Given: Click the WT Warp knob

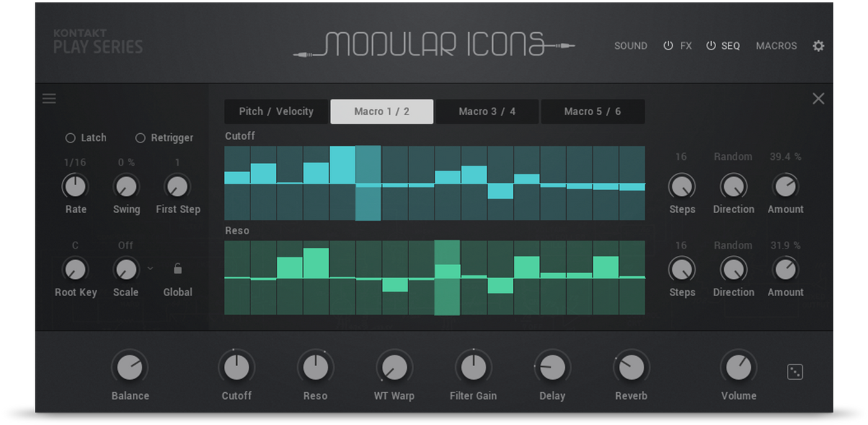Looking at the screenshot, I should point(394,368).
